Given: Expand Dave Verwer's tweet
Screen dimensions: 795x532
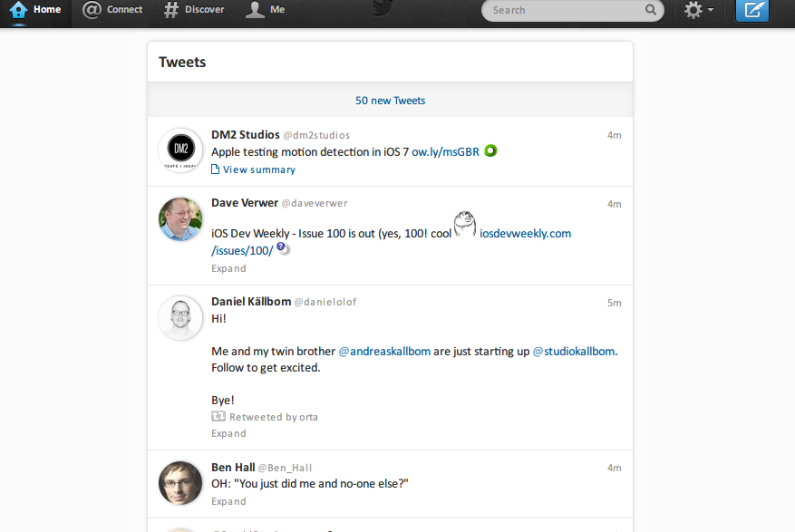Looking at the screenshot, I should tap(228, 268).
